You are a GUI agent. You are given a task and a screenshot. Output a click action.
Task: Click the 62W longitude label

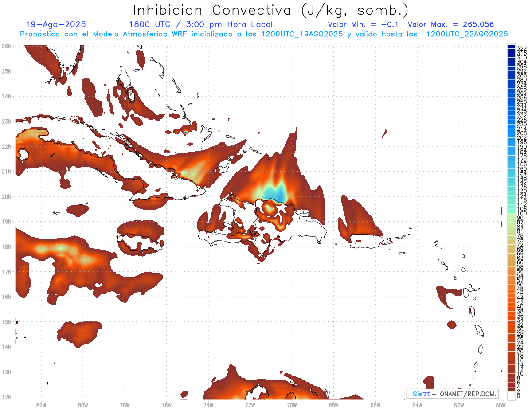pyautogui.click(x=459, y=405)
